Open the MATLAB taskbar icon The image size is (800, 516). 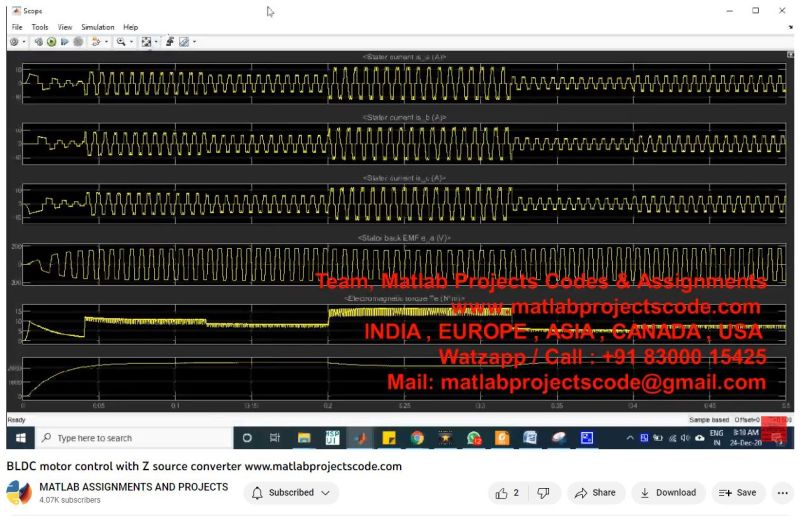click(361, 438)
